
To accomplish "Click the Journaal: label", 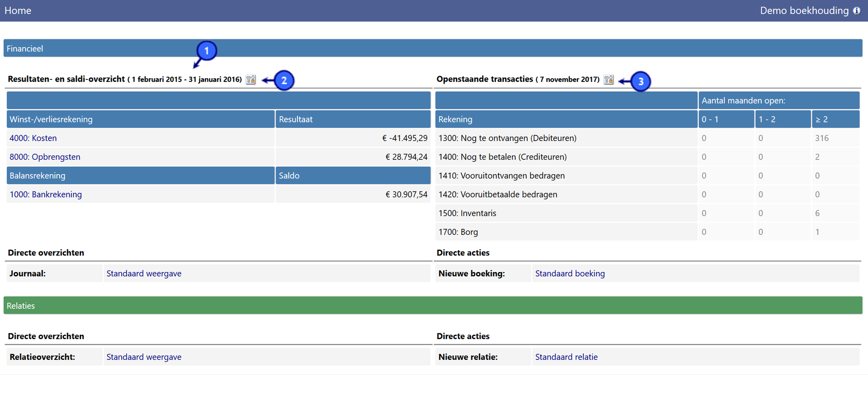I will (x=28, y=274).
